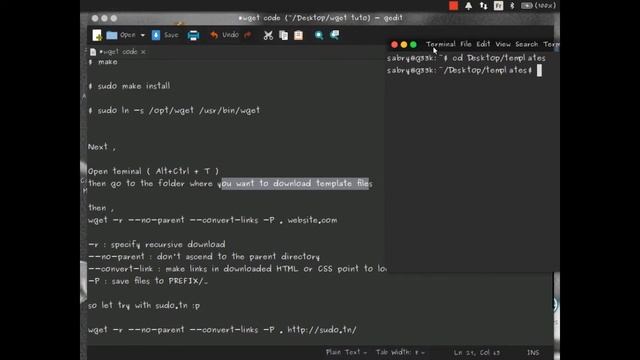640x360 pixels.
Task: Open the Plain Text language dropdown
Action: click(346, 352)
